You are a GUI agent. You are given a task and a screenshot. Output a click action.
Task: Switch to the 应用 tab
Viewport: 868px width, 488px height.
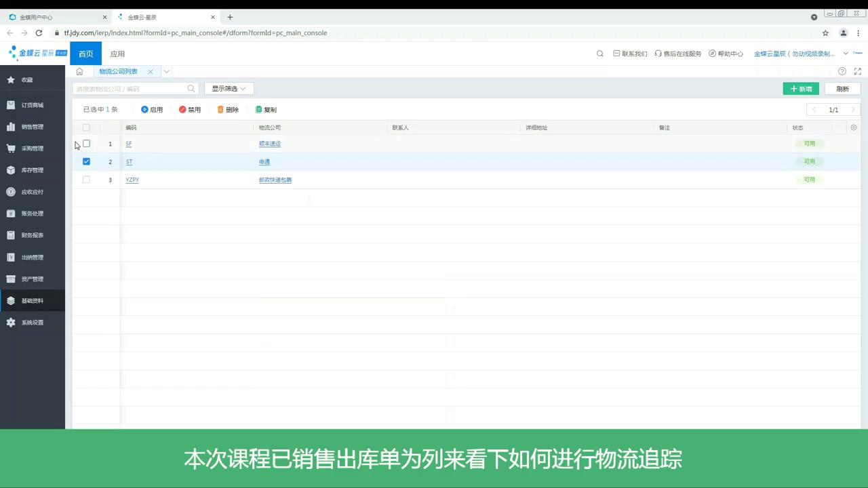click(117, 54)
